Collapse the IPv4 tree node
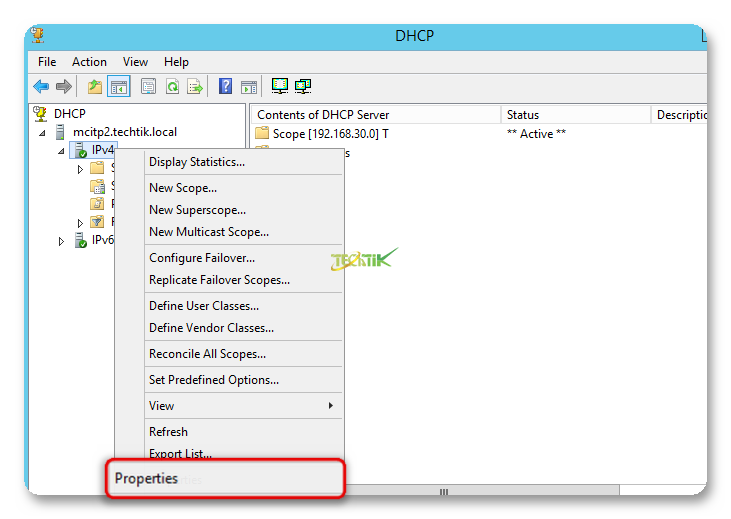731x519 pixels. [61, 152]
